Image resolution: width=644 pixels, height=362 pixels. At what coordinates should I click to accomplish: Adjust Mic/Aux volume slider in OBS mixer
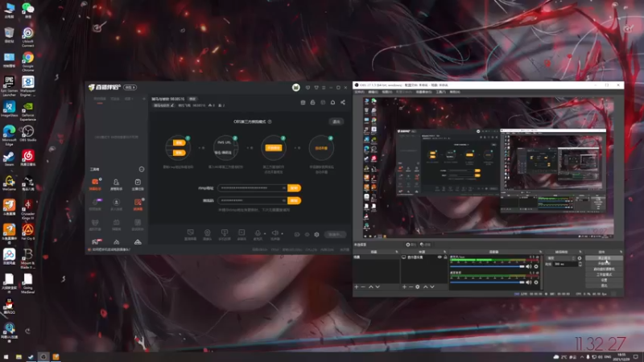tap(488, 267)
